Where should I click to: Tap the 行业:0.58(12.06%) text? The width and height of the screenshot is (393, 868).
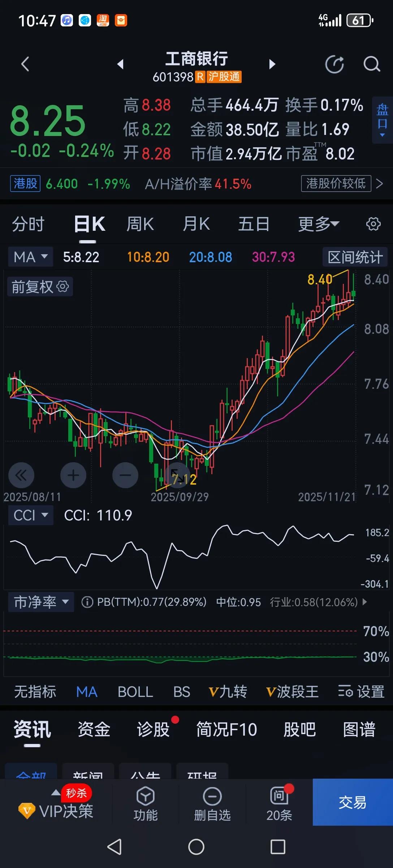click(x=314, y=602)
